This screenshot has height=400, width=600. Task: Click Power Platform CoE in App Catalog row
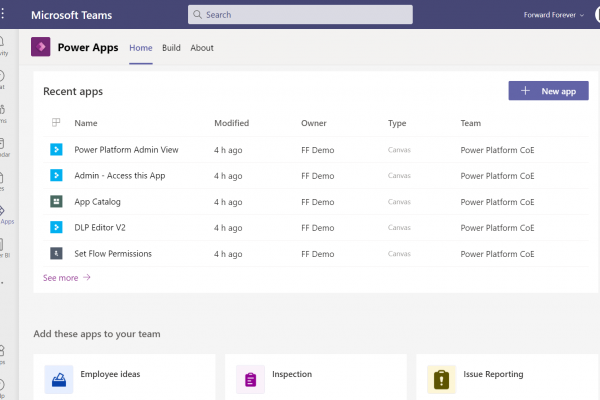[x=497, y=202]
